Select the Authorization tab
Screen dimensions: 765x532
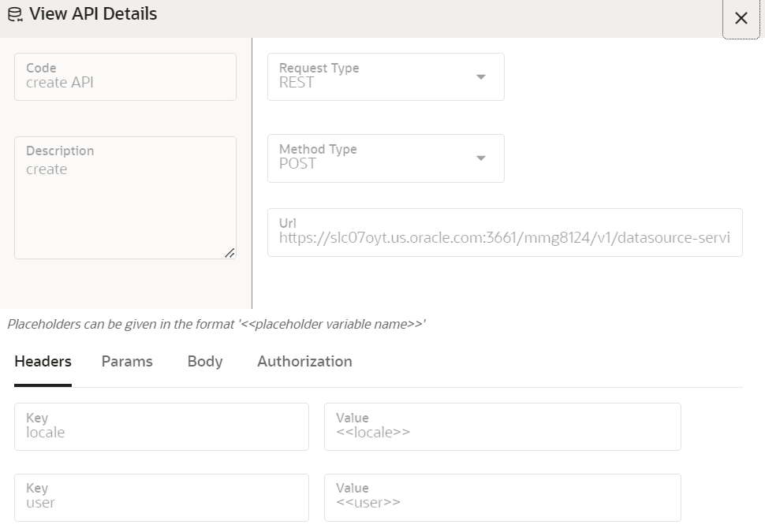(x=304, y=361)
